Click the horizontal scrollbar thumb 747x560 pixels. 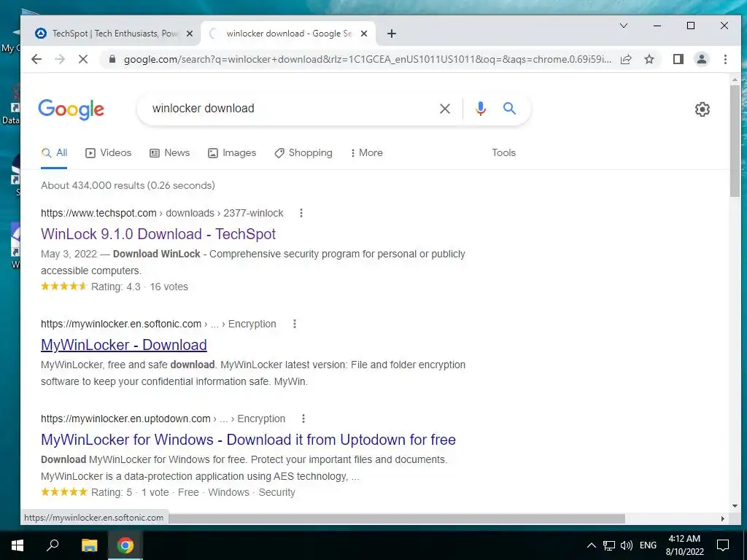(396, 518)
